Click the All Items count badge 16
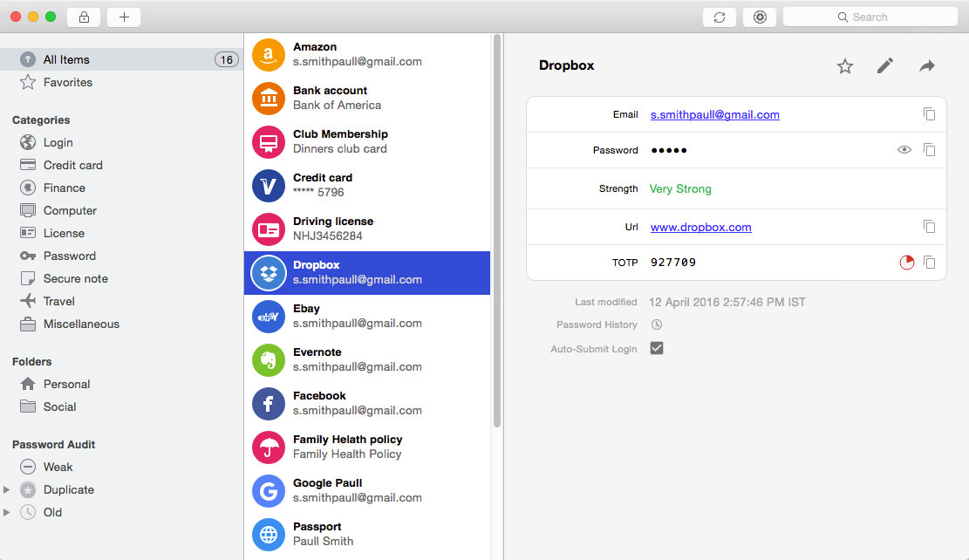 pos(226,59)
